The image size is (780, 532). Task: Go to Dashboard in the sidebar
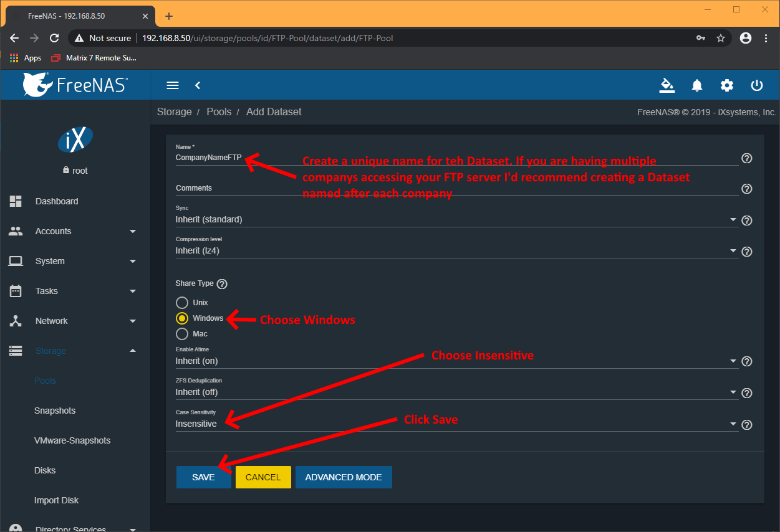point(57,201)
